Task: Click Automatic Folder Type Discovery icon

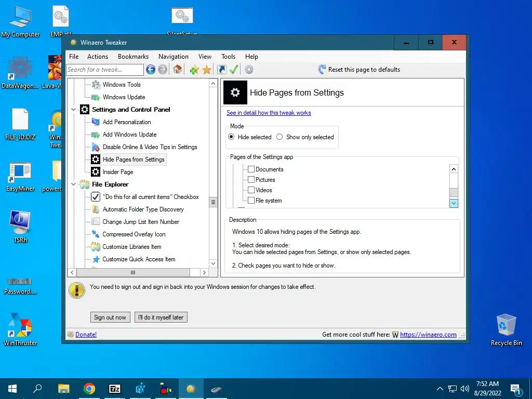Action: pyautogui.click(x=96, y=209)
